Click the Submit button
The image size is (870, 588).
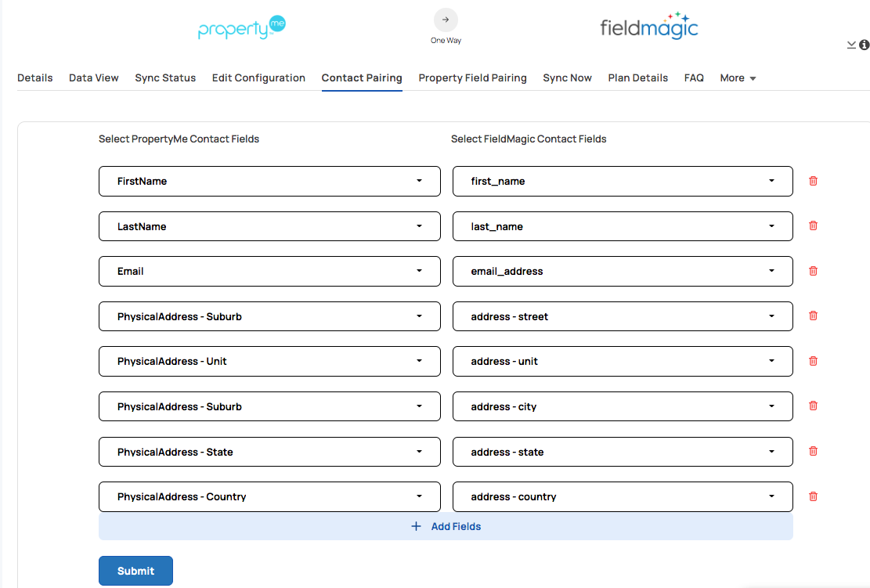point(136,571)
